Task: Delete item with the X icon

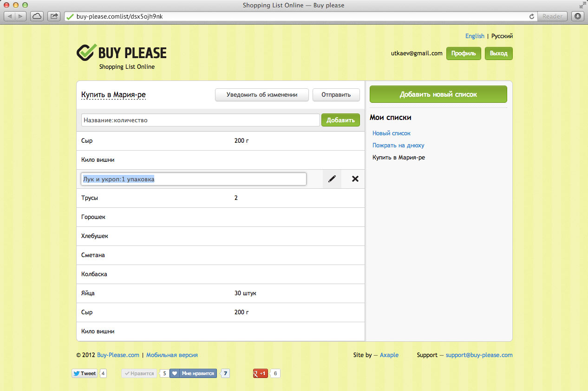Action: tap(355, 179)
